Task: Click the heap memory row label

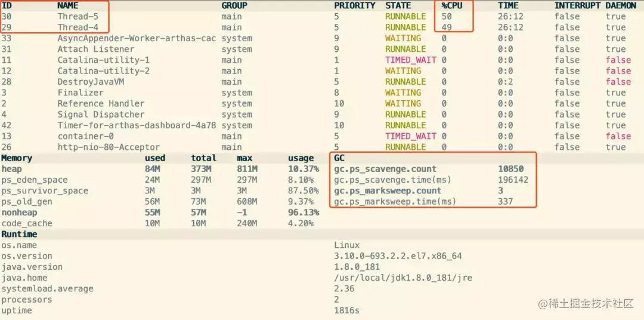Action: point(11,169)
